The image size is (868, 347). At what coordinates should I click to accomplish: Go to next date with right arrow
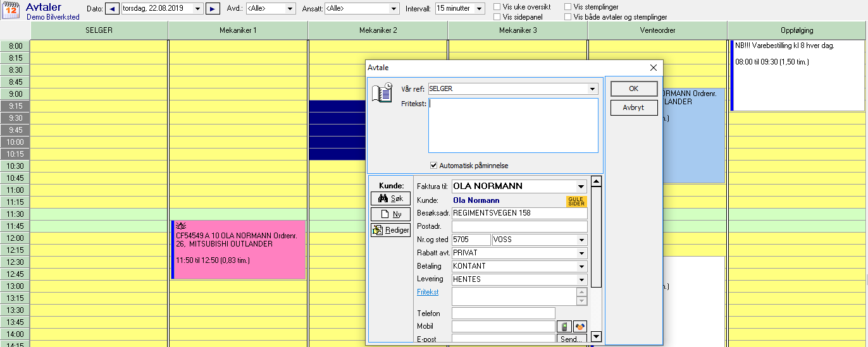click(x=213, y=9)
